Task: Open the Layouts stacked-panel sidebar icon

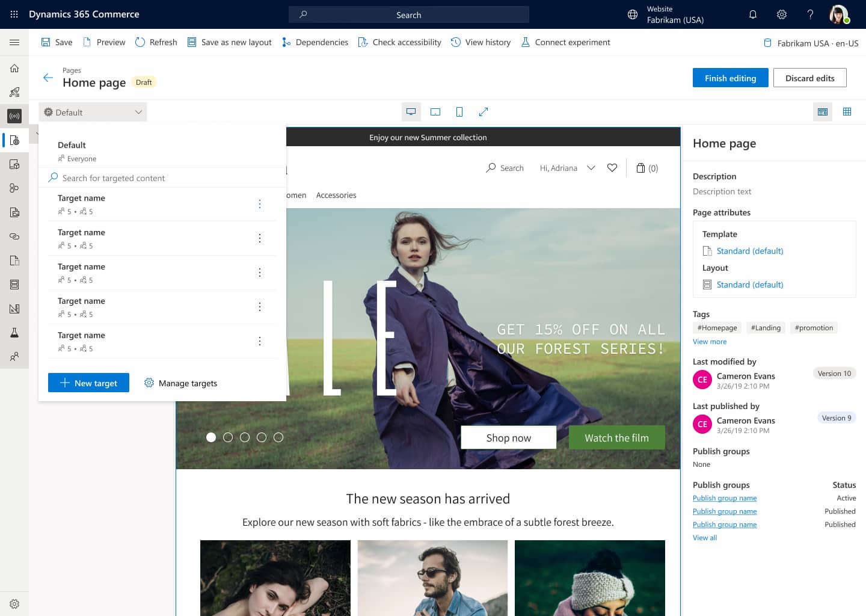Action: pos(14,285)
